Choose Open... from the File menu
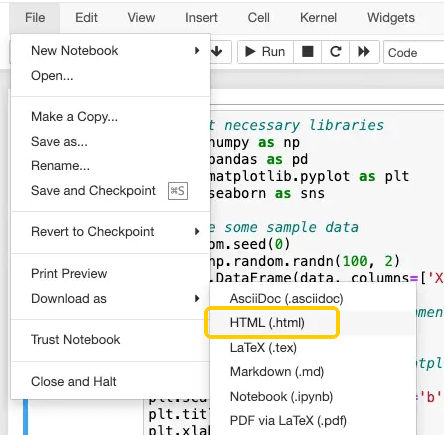The image size is (444, 435). click(110, 76)
